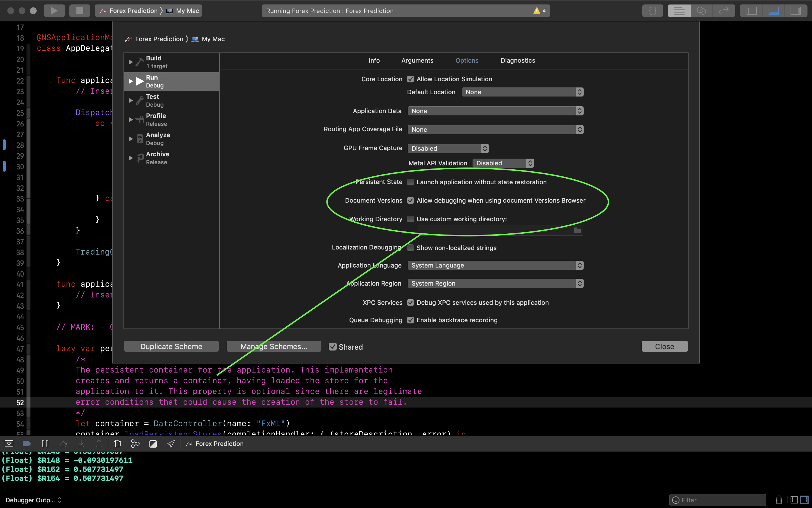812x508 pixels.
Task: Open the Debug View Hierarchy icon
Action: click(x=117, y=444)
